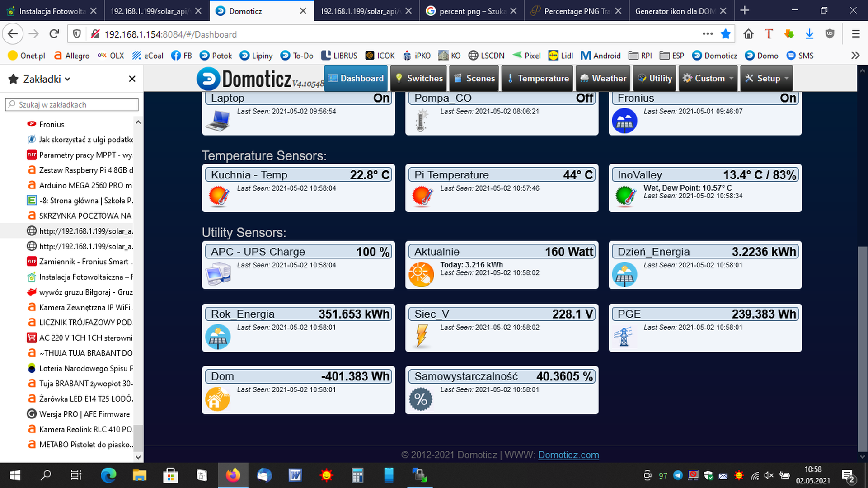This screenshot has height=488, width=868.
Task: Click the browser Home button
Action: 748,34
